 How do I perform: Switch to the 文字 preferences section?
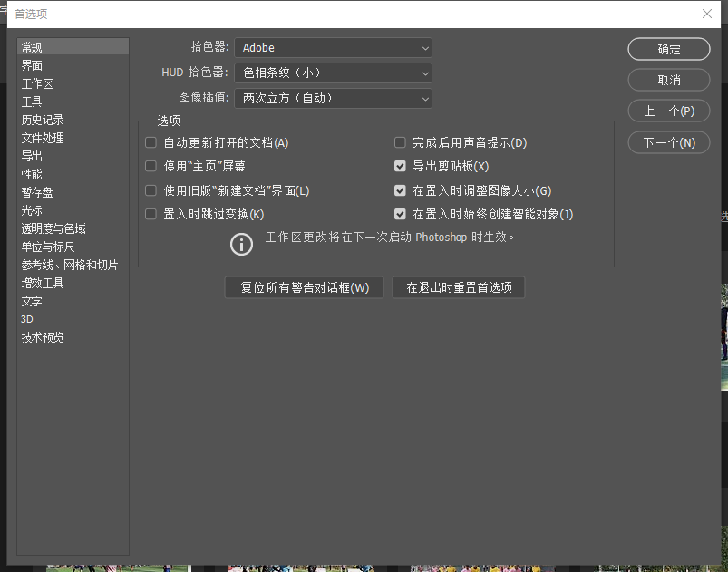[31, 300]
